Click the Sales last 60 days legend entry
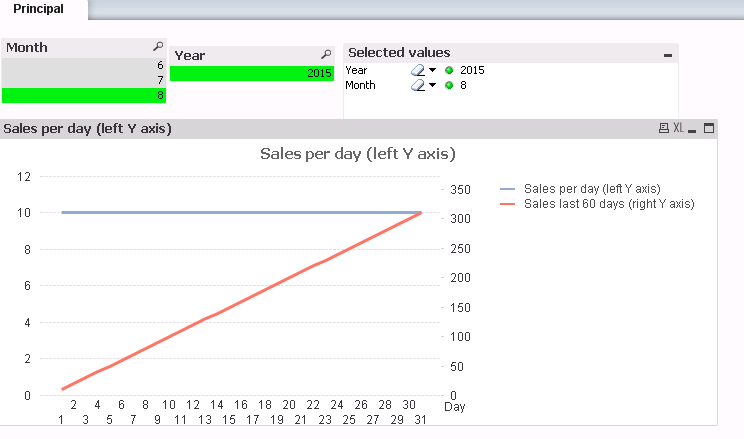The image size is (744, 439). click(608, 203)
